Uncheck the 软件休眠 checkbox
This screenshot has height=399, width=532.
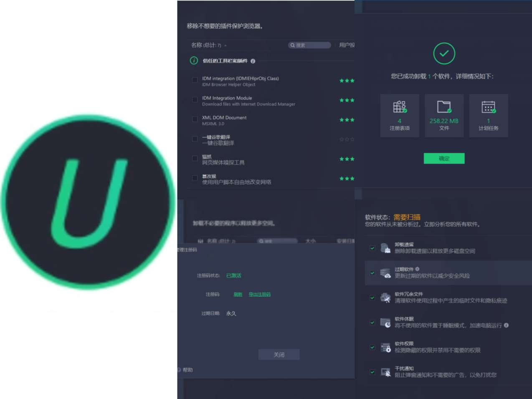(372, 323)
